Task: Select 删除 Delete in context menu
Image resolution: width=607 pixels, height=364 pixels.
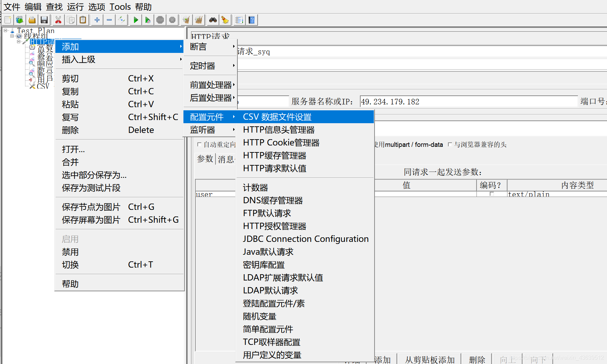Action: pos(119,130)
